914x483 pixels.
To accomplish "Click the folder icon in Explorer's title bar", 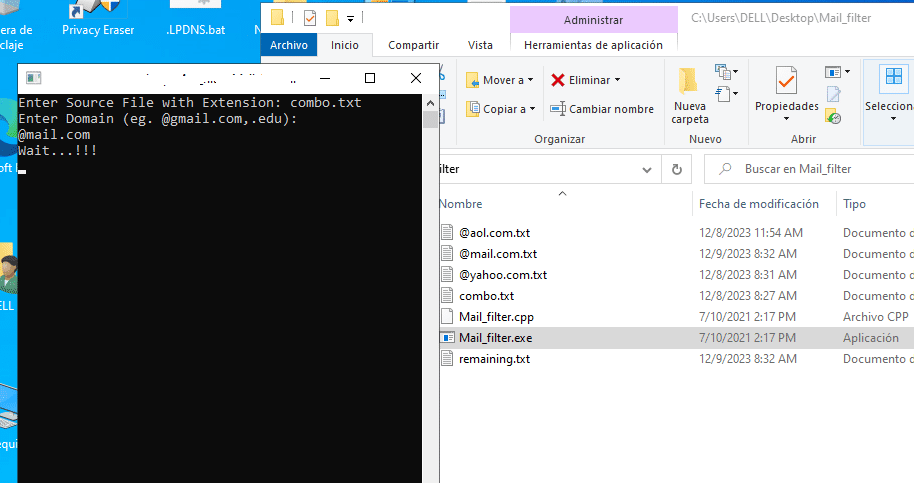I will [x=277, y=17].
